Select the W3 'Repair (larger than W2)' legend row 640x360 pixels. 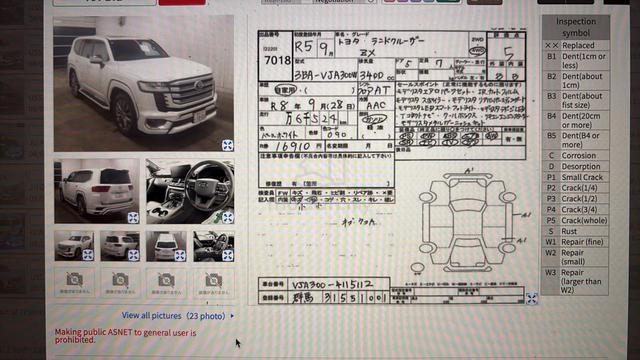[576, 281]
